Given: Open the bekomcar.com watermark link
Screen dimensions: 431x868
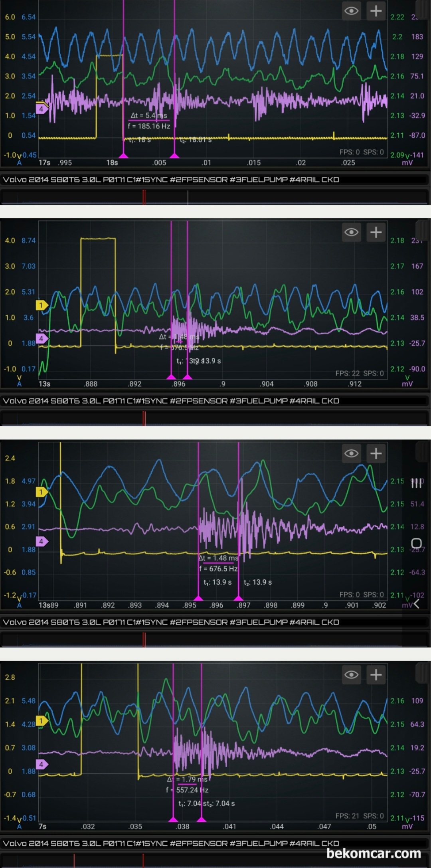Looking at the screenshot, I should pos(374,853).
